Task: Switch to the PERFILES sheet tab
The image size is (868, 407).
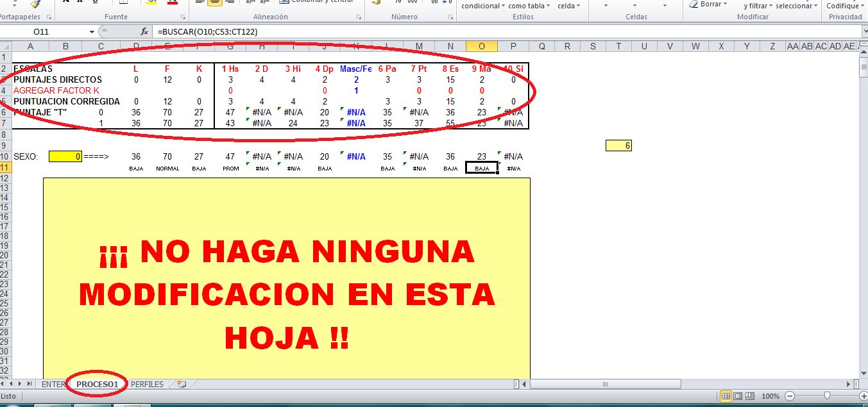Action: click(x=148, y=384)
